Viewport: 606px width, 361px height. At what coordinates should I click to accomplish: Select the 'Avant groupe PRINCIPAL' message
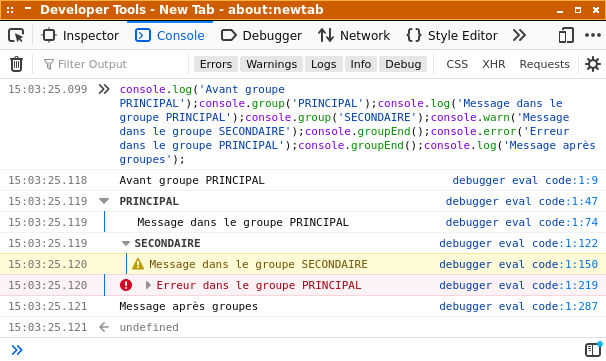[192, 180]
